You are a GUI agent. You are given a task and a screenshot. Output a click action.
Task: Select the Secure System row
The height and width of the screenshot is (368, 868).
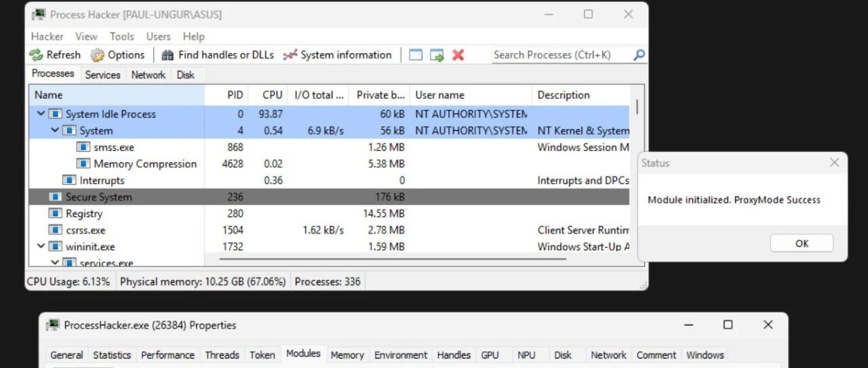click(329, 197)
